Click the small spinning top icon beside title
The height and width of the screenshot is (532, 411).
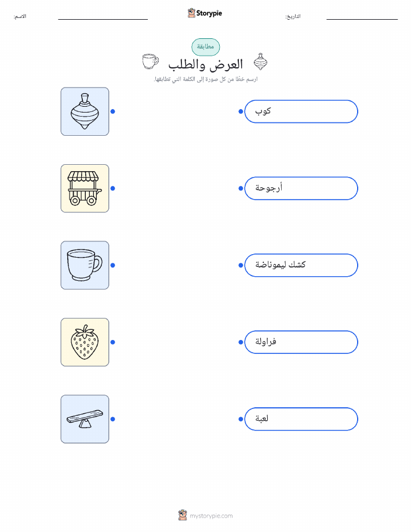coord(260,61)
